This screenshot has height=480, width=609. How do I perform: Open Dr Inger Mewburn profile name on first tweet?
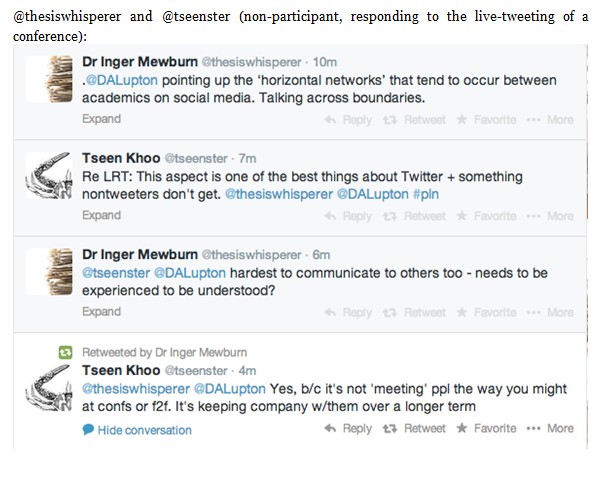(140, 61)
